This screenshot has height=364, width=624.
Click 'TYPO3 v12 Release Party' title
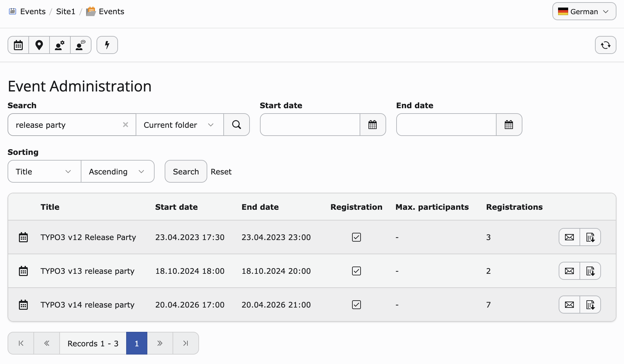[x=88, y=237]
